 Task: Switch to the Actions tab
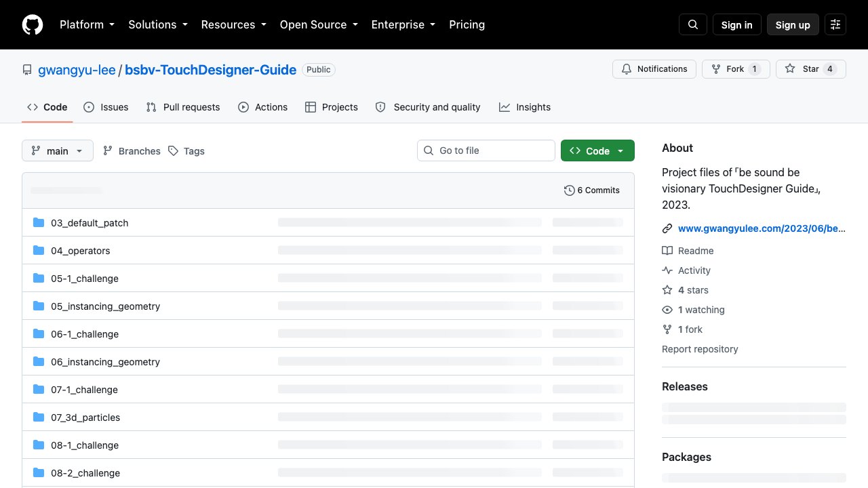click(x=263, y=107)
